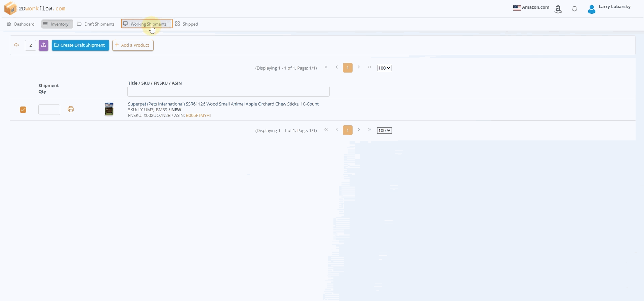
Task: Click the Shipment Qty column header
Action: click(x=48, y=88)
